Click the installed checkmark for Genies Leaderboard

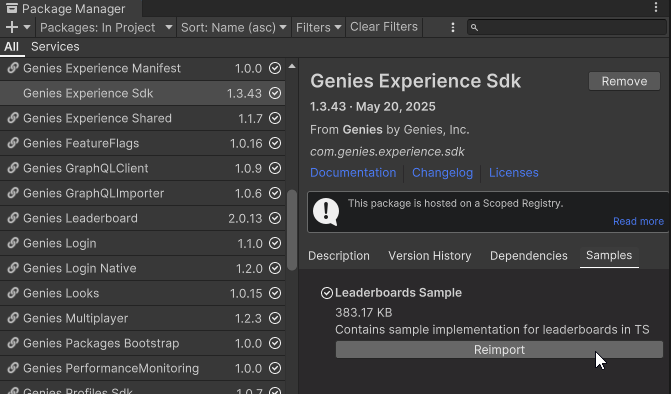(275, 218)
